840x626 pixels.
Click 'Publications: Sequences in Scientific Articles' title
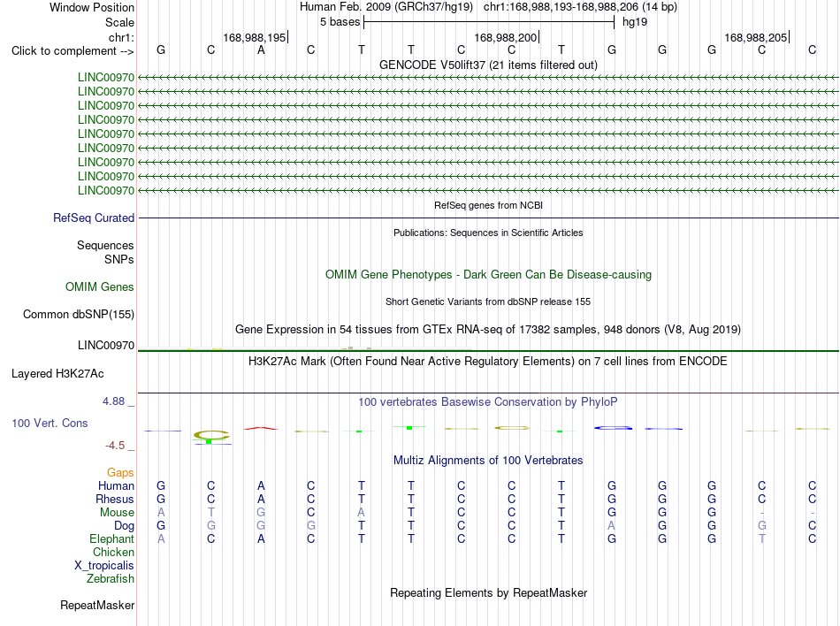tap(488, 233)
